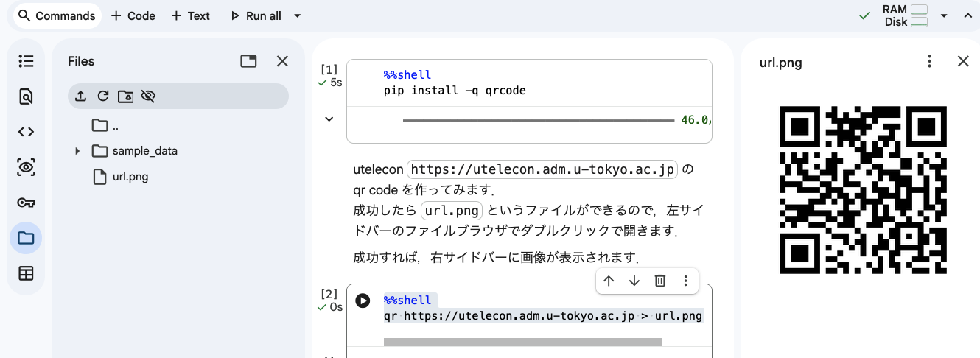Delete the selected cell with trash icon
Image resolution: width=980 pixels, height=358 pixels.
pos(660,281)
